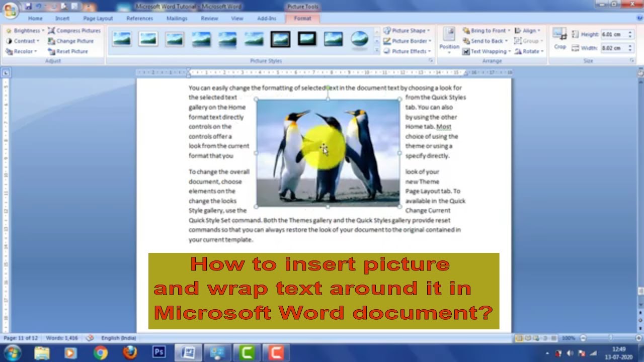This screenshot has height=362, width=644.
Task: Switch to the Page Layout tab
Action: (x=98, y=19)
